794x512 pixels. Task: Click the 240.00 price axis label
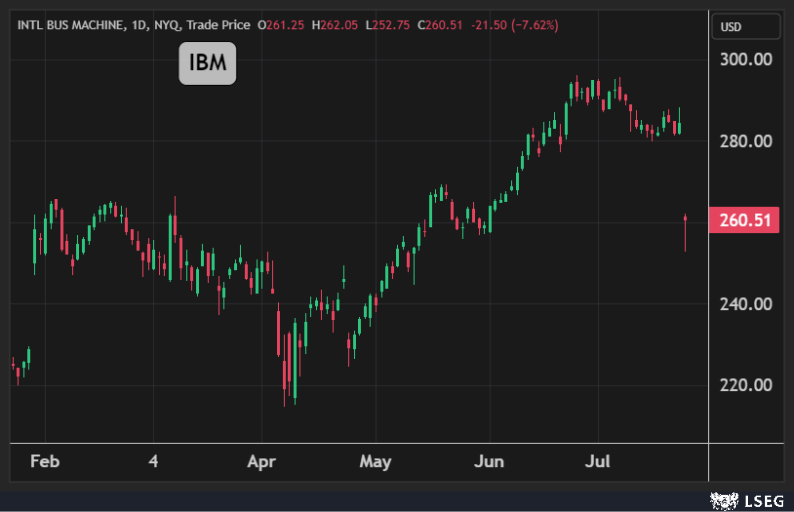746,304
